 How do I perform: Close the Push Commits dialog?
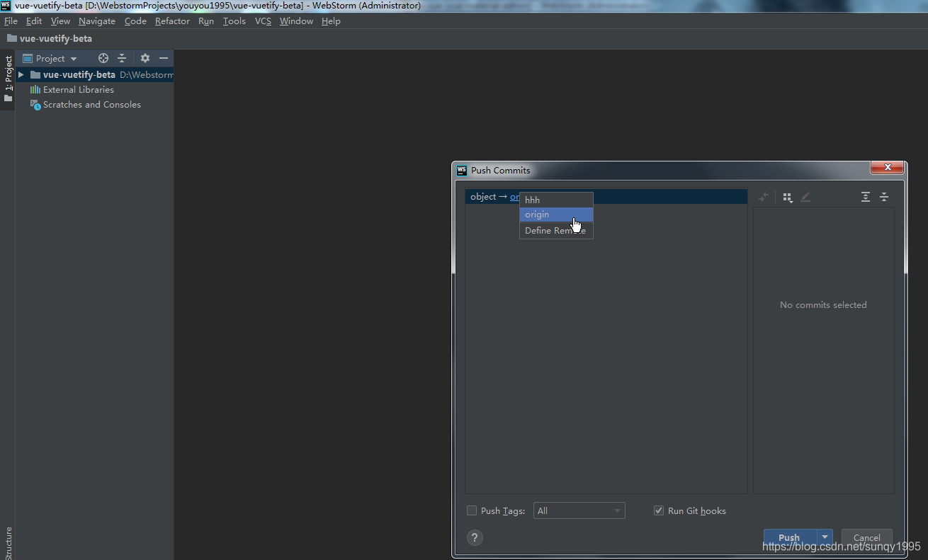(887, 168)
